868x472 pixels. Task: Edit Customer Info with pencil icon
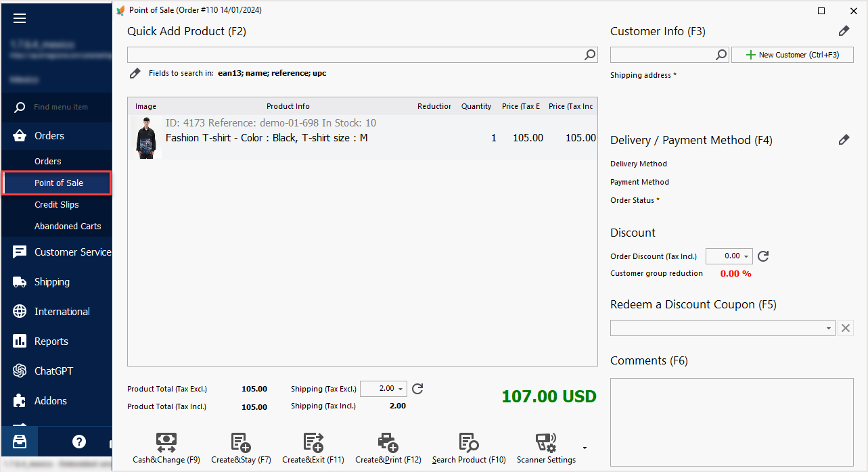[x=844, y=31]
